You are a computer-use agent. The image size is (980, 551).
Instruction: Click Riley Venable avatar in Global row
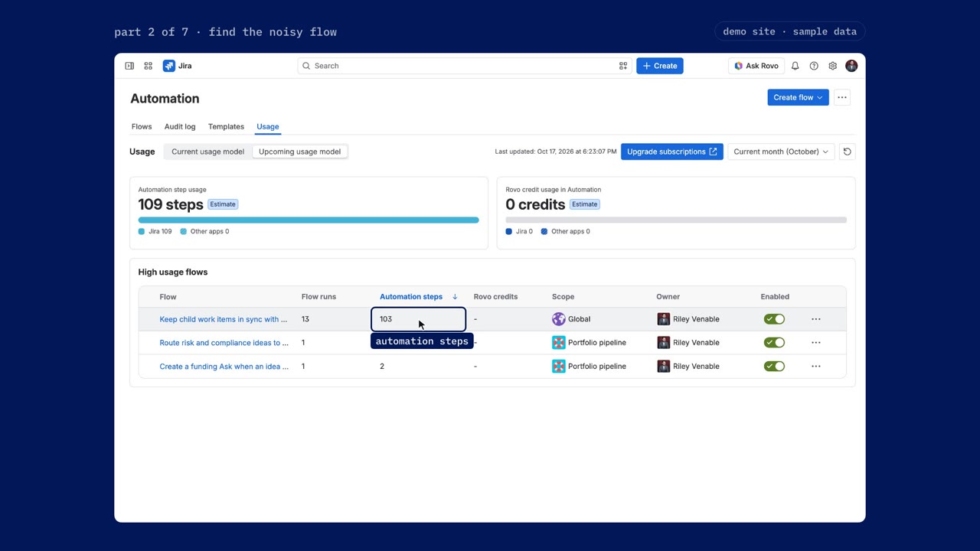pos(663,319)
